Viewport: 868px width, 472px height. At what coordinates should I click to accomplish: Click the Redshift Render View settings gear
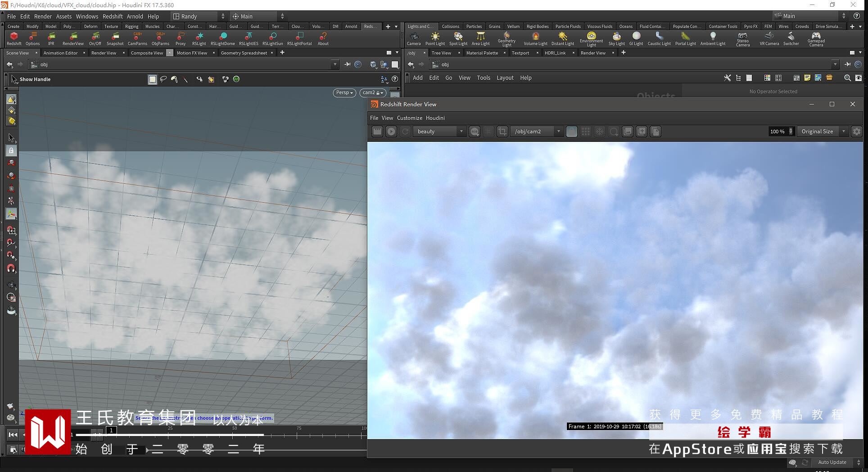coord(857,132)
